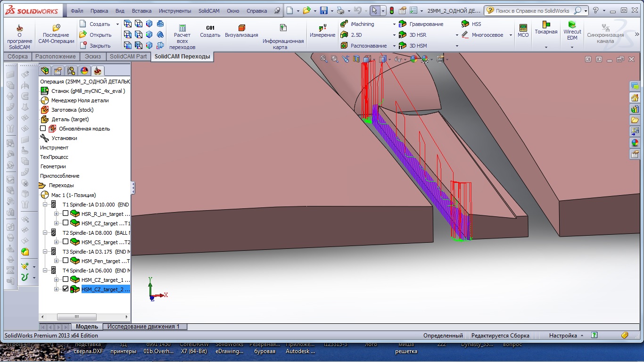Uncheck the HSM_CZ_target_2 operation checkbox
This screenshot has height=362, width=644.
[66, 289]
